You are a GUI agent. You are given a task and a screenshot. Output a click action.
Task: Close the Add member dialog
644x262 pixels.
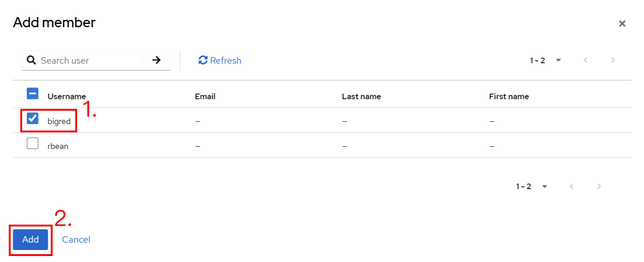pos(622,24)
